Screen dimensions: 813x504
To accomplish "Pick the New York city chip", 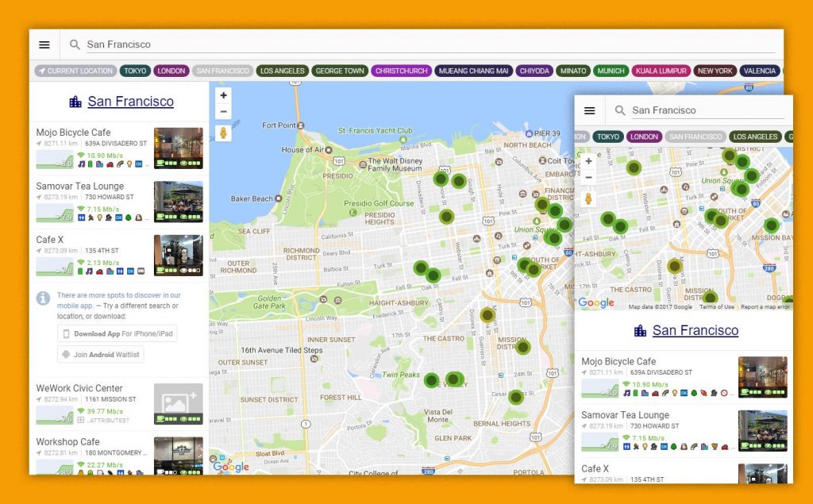I will (x=715, y=71).
